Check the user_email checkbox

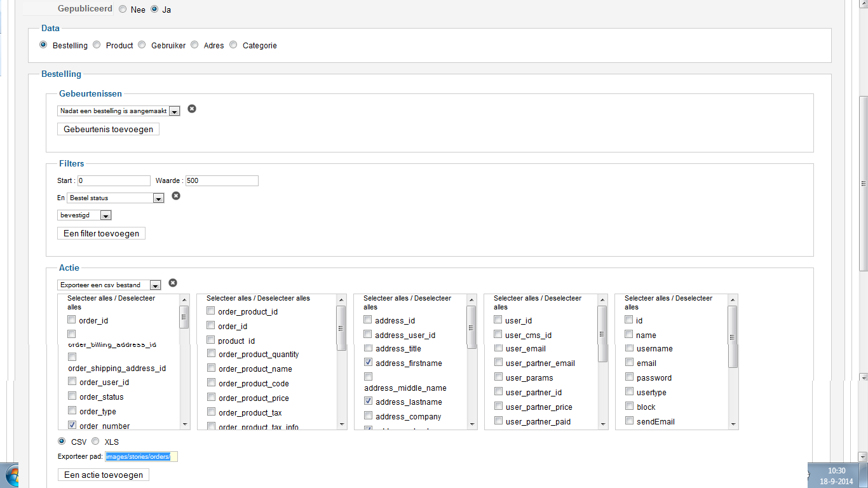(498, 348)
